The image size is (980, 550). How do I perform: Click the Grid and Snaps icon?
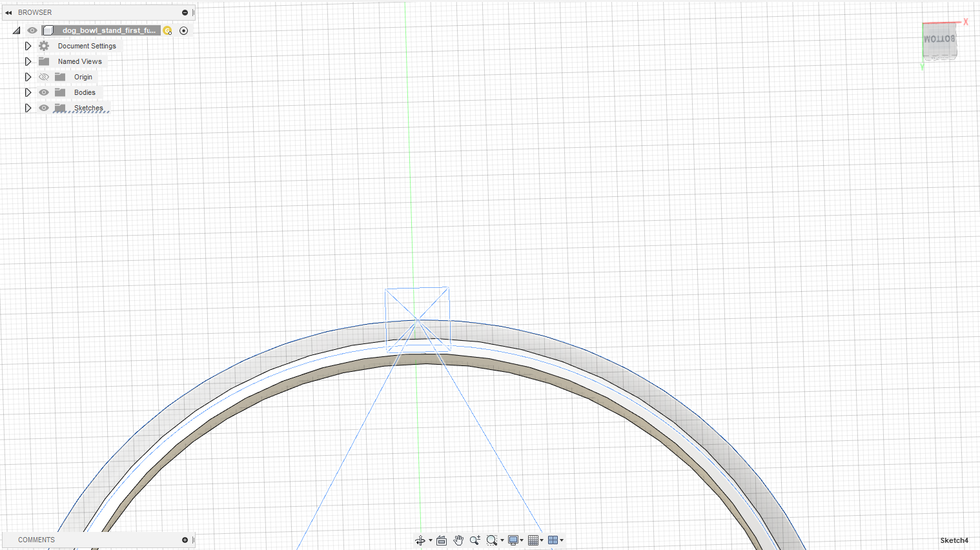533,540
